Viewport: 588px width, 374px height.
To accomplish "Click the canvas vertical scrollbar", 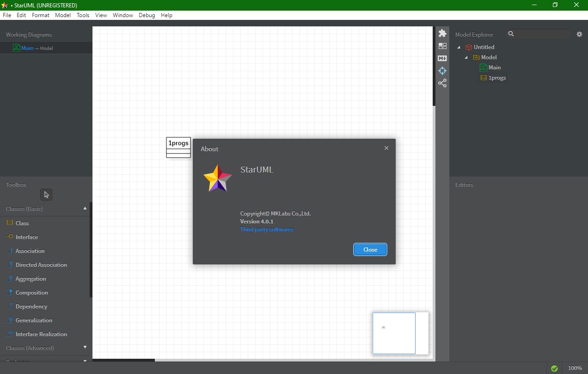I will pyautogui.click(x=434, y=66).
